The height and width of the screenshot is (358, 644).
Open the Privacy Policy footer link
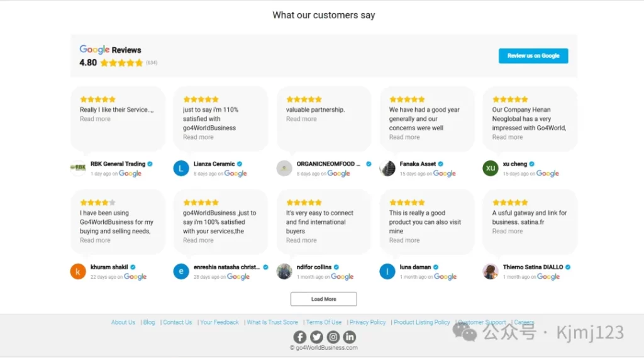367,322
